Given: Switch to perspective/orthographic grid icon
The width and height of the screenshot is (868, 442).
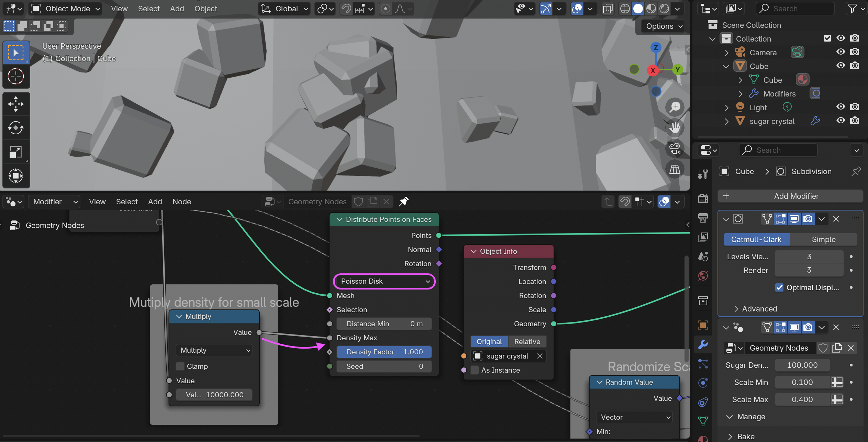Looking at the screenshot, I should click(675, 169).
